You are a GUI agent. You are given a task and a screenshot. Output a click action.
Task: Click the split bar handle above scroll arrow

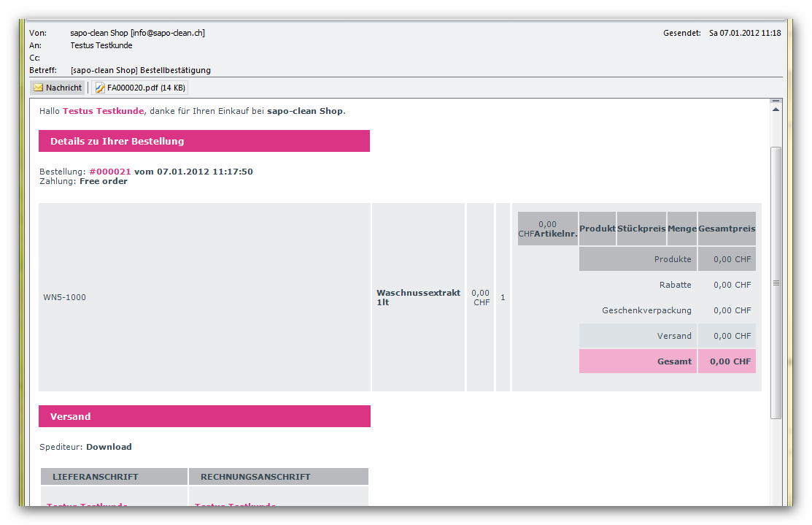[x=776, y=101]
